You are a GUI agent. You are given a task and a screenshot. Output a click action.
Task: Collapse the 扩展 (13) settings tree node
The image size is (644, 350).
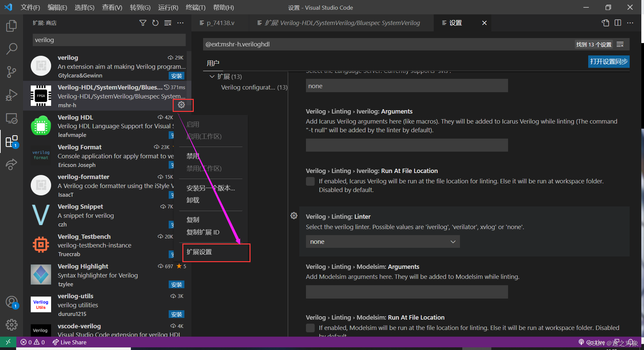(212, 76)
